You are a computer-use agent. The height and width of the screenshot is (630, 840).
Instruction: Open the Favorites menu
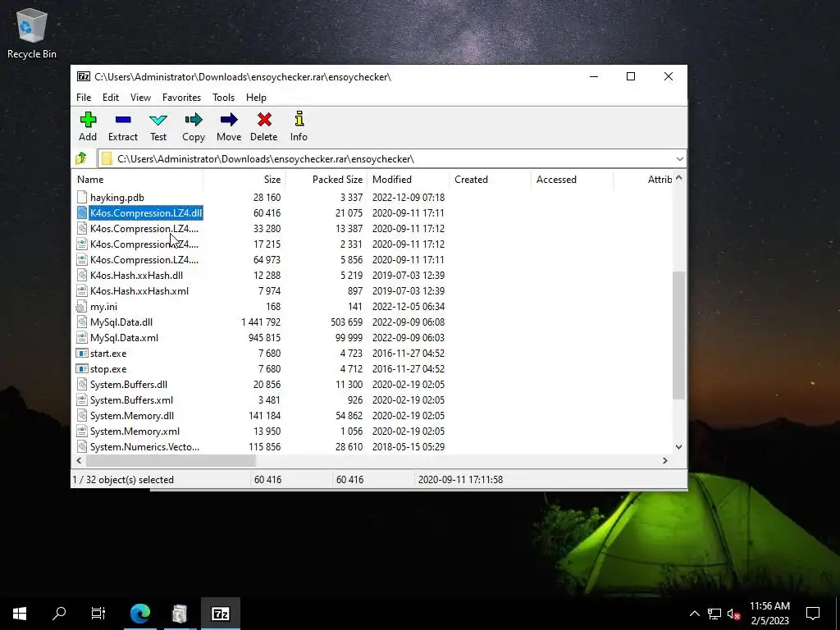pyautogui.click(x=181, y=98)
